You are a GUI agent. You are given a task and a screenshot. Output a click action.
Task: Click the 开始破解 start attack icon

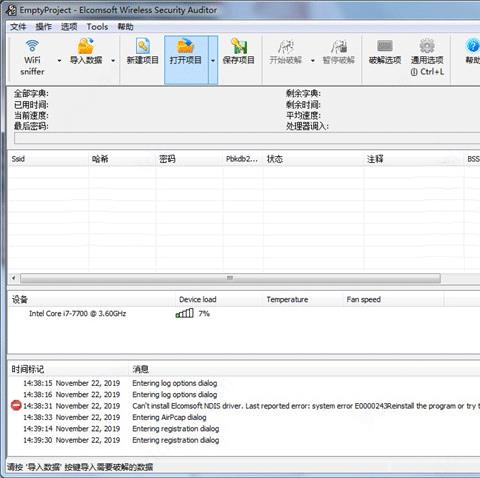pyautogui.click(x=285, y=47)
